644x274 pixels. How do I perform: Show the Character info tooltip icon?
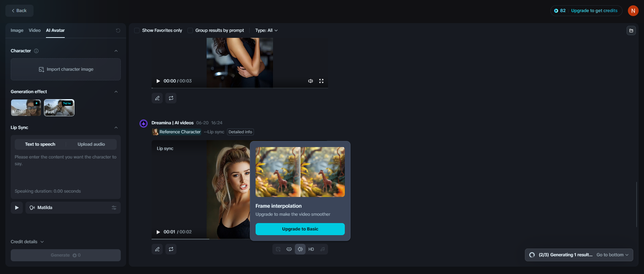click(36, 51)
